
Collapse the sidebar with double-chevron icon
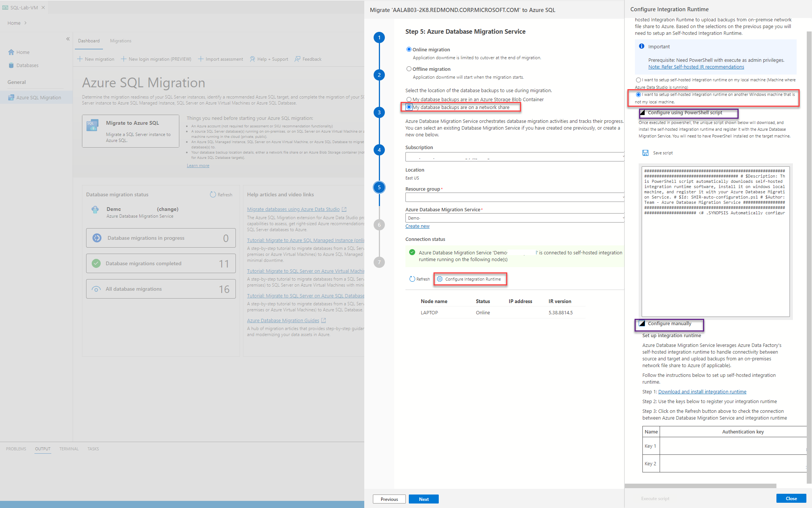click(68, 39)
